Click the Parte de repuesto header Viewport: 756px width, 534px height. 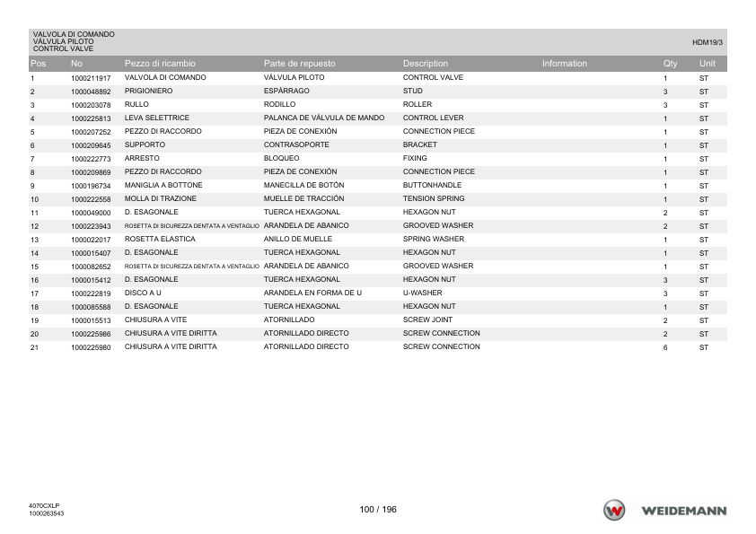coord(299,64)
